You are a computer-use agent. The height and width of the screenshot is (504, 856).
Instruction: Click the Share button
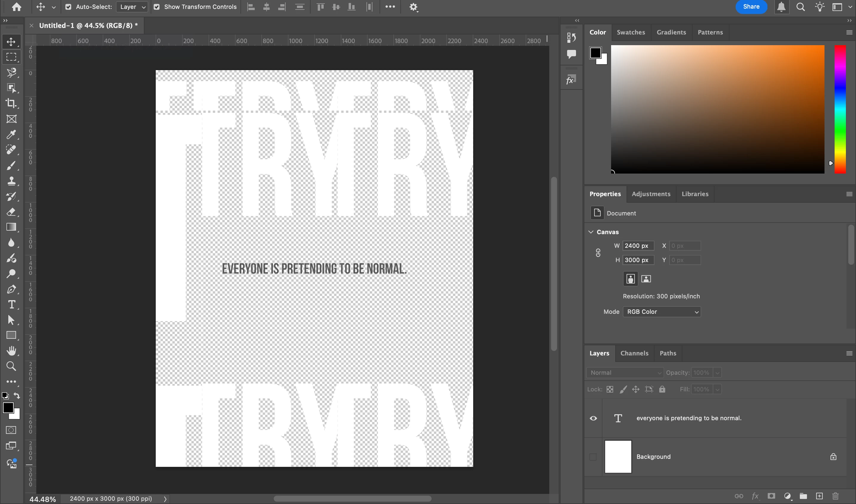click(751, 7)
